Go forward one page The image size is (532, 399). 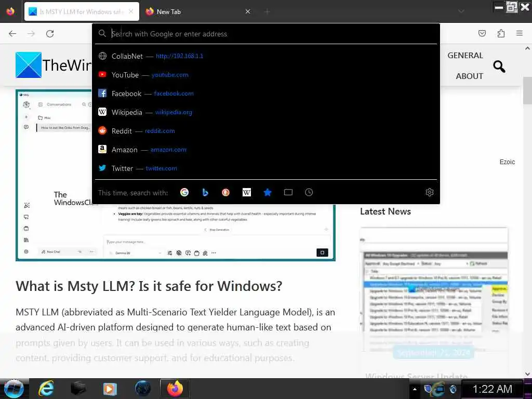(31, 34)
